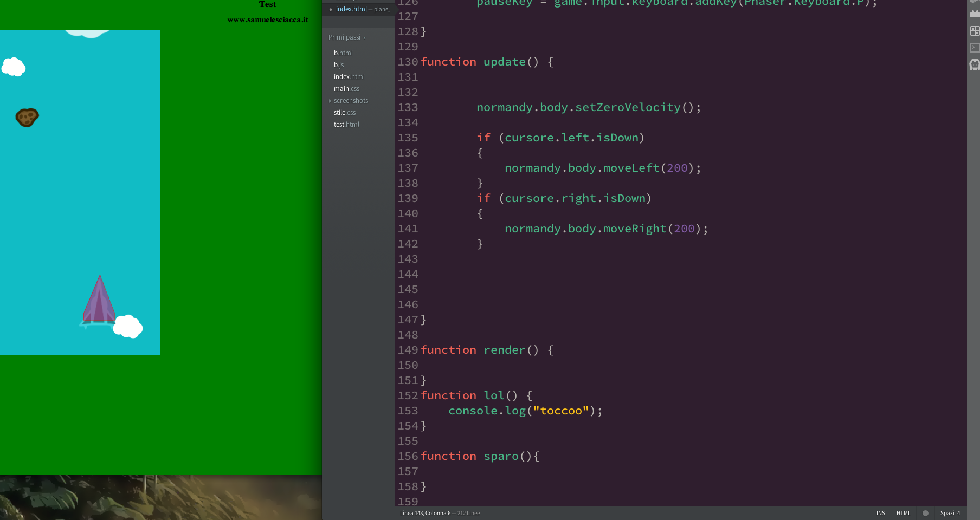Viewport: 980px width, 520px height.
Task: Open main.css from the file tree
Action: pyautogui.click(x=346, y=89)
